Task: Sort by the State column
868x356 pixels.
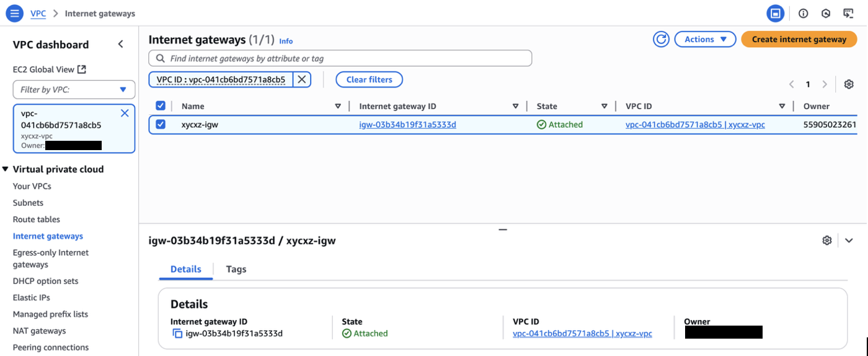Action: point(604,106)
